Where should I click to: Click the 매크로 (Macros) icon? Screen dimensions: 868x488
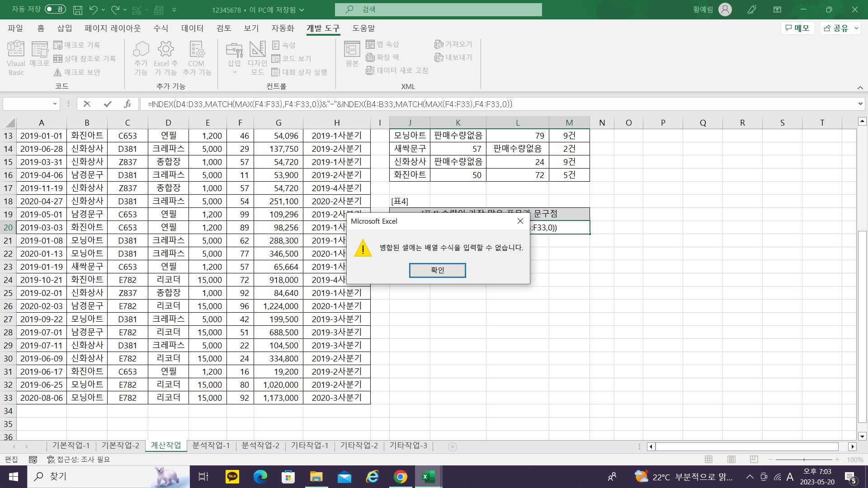tap(39, 50)
